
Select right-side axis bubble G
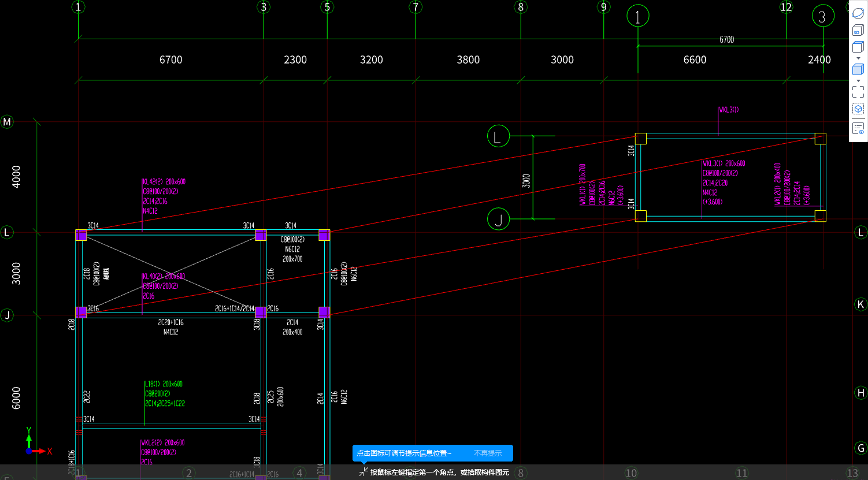[x=861, y=448]
